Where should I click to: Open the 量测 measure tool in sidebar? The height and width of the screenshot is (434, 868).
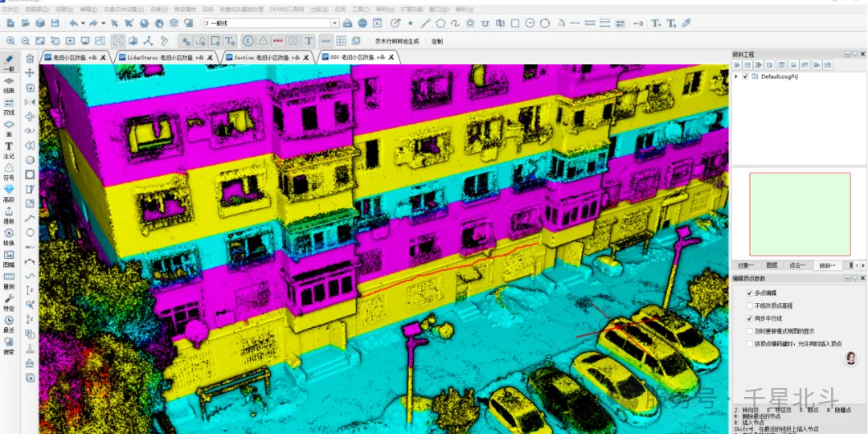point(9,280)
